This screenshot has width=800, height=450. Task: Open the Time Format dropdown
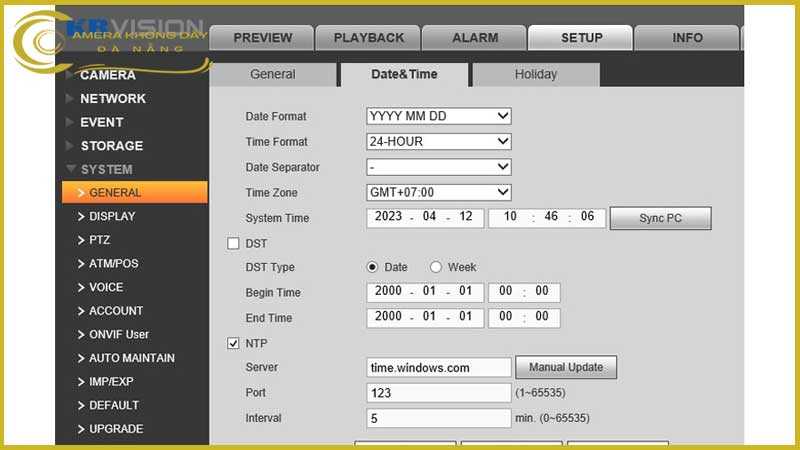[439, 141]
